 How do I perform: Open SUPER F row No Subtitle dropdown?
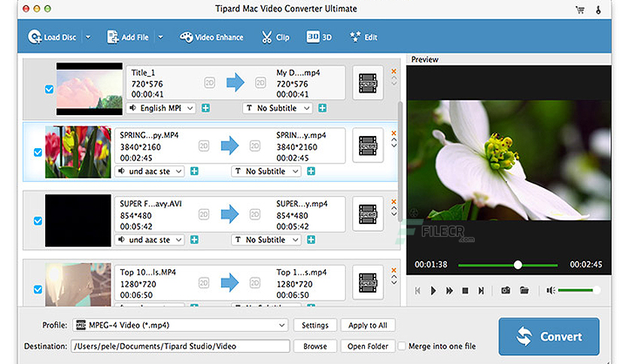[x=266, y=240]
